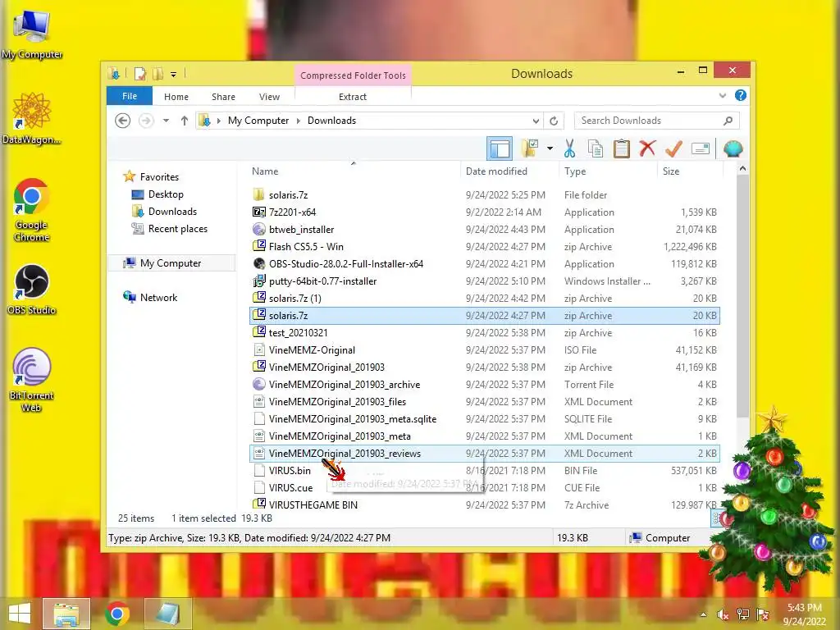Select the VIRUS.bin file
The height and width of the screenshot is (630, 840).
click(485, 470)
